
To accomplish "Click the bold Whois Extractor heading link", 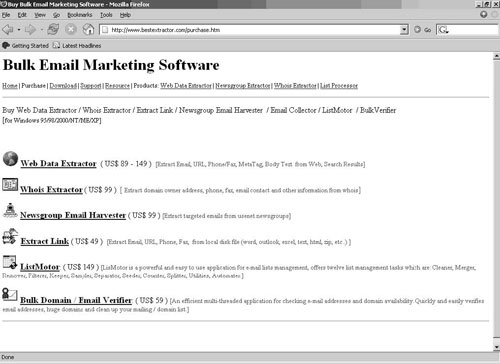I will [x=51, y=189].
